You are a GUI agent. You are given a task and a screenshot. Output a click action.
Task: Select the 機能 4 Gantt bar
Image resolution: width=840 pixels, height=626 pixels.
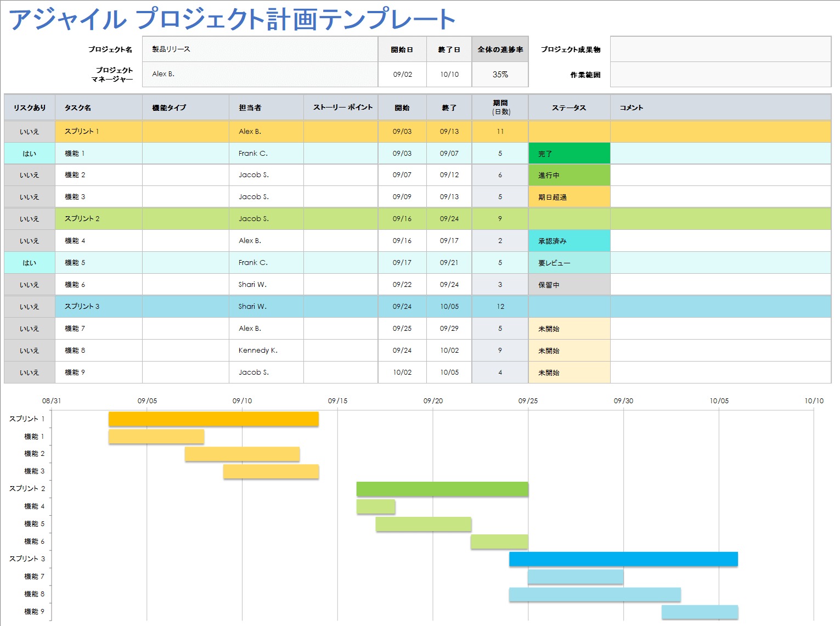(376, 506)
